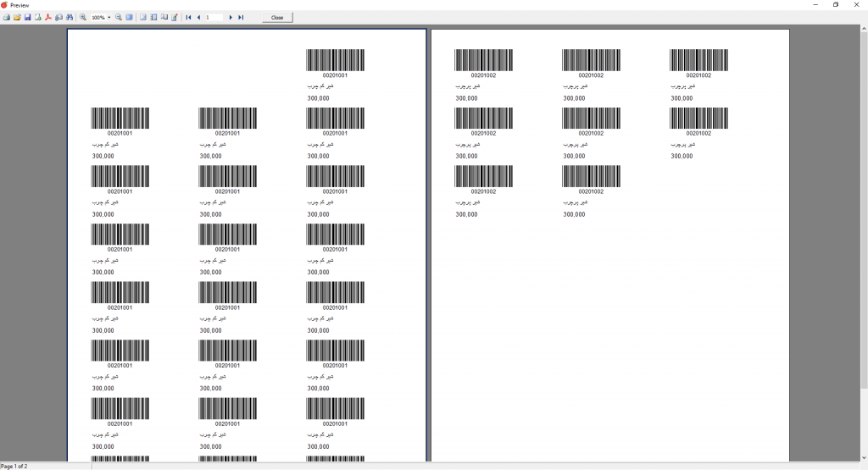This screenshot has height=470, width=868.
Task: Save the report using floppy disk icon
Action: click(27, 17)
